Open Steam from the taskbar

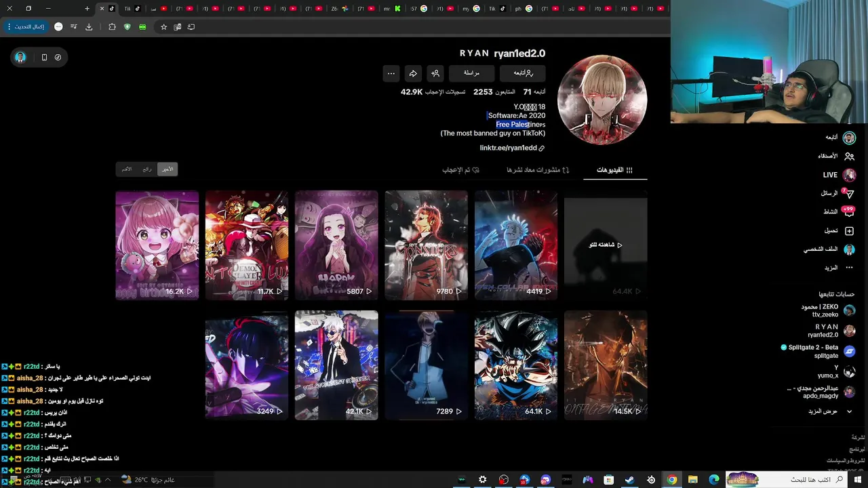pos(629,479)
